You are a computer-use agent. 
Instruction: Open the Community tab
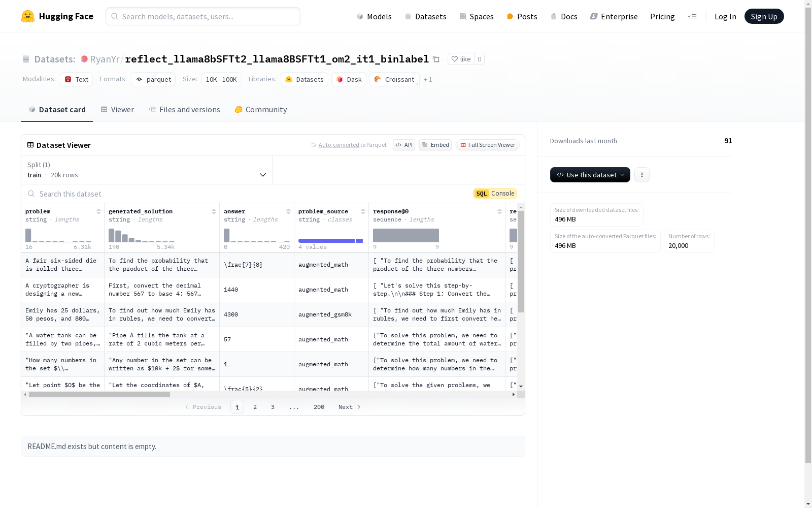pyautogui.click(x=261, y=110)
